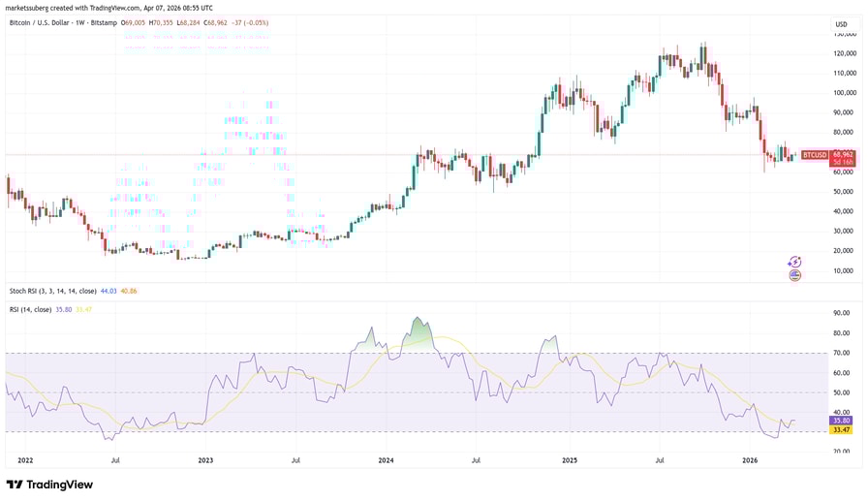
Task: Click the 100,000 level on price scale
Action: click(843, 93)
